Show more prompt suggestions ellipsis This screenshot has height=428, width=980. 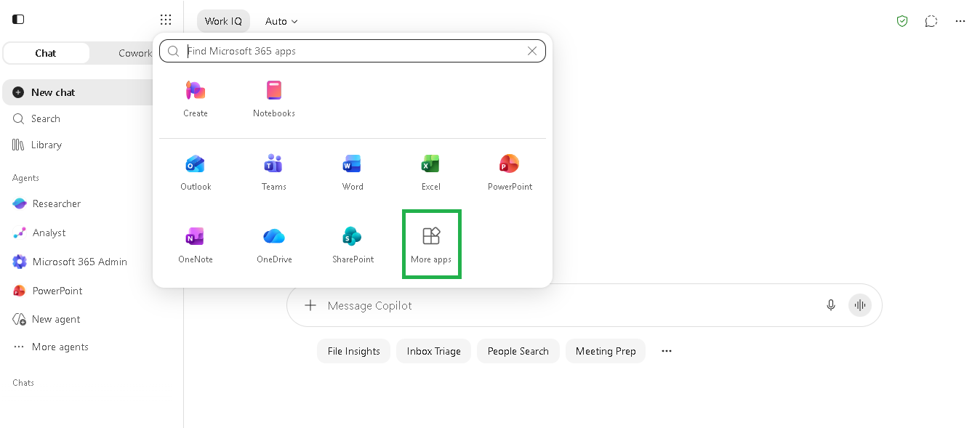coord(667,351)
